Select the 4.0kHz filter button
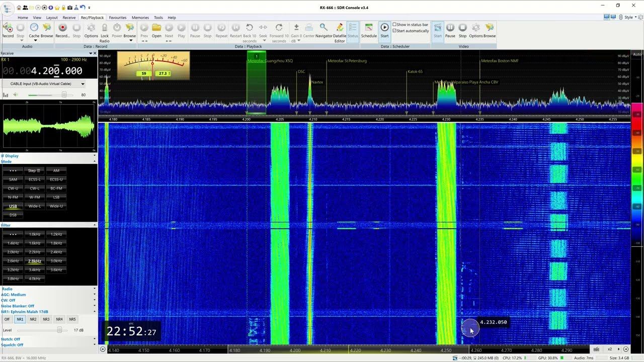Image resolution: width=644 pixels, height=362 pixels. coord(35,279)
